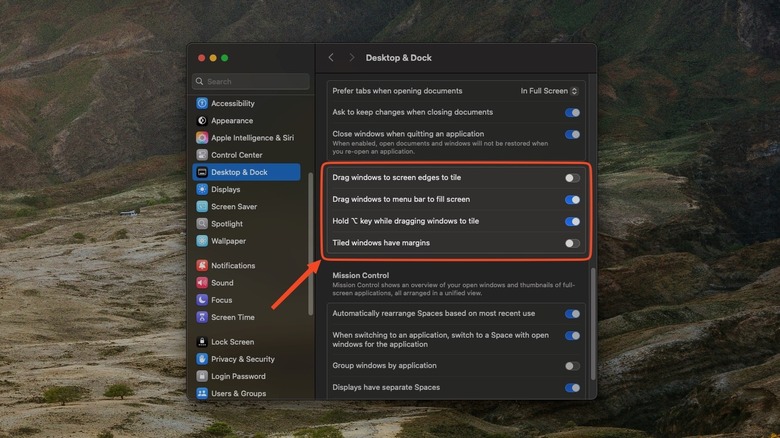Go back using the left chevron
The height and width of the screenshot is (438, 780).
pos(332,58)
